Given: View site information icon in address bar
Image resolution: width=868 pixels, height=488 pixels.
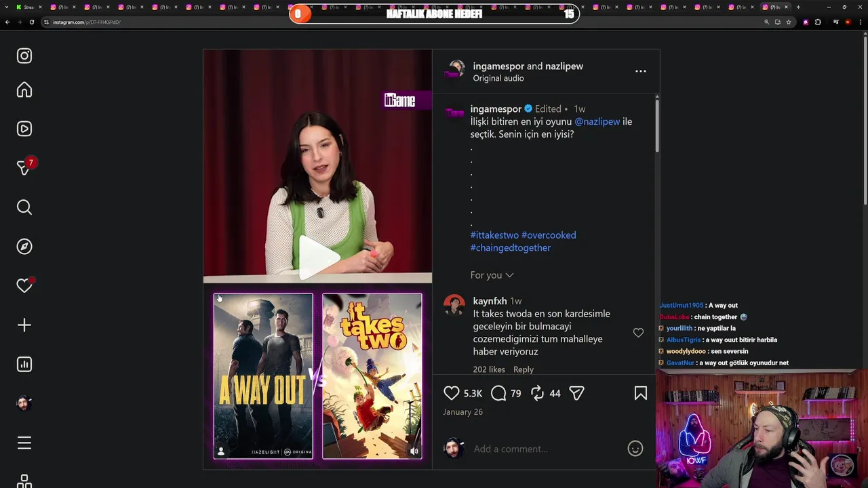Looking at the screenshot, I should (x=47, y=22).
